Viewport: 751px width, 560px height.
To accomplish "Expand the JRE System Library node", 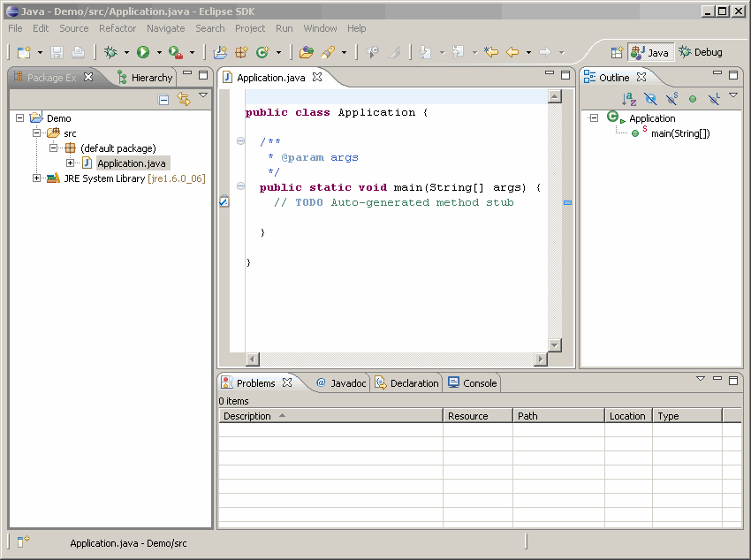I will pyautogui.click(x=36, y=178).
